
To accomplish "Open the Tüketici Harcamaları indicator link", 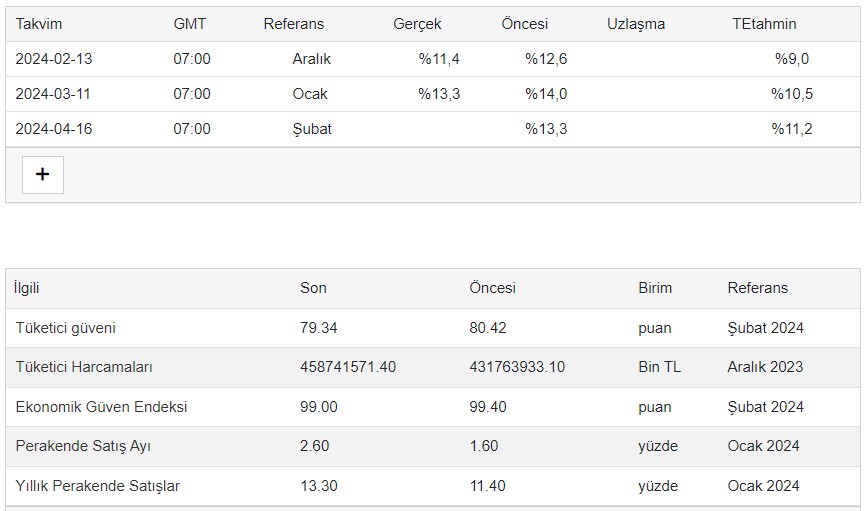I will (x=84, y=367).
